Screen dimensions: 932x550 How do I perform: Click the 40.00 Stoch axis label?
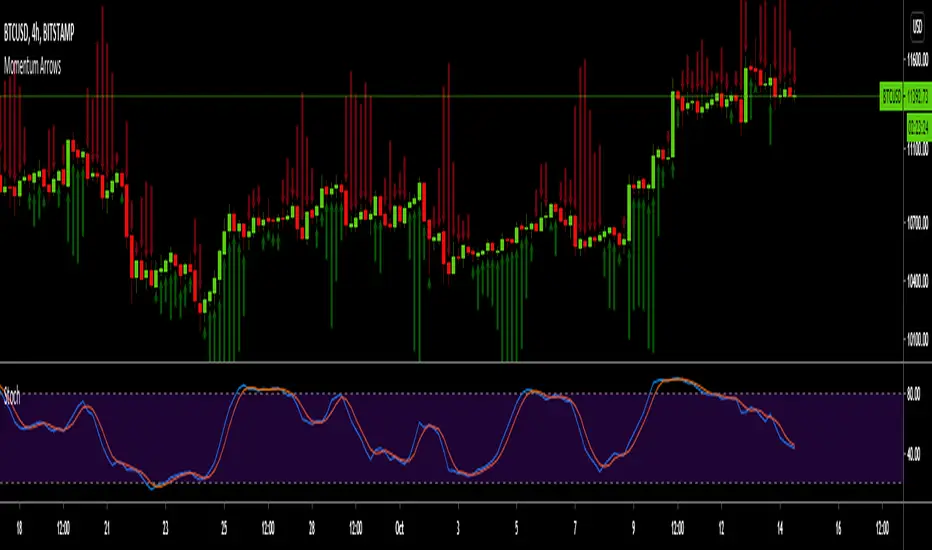pos(914,454)
